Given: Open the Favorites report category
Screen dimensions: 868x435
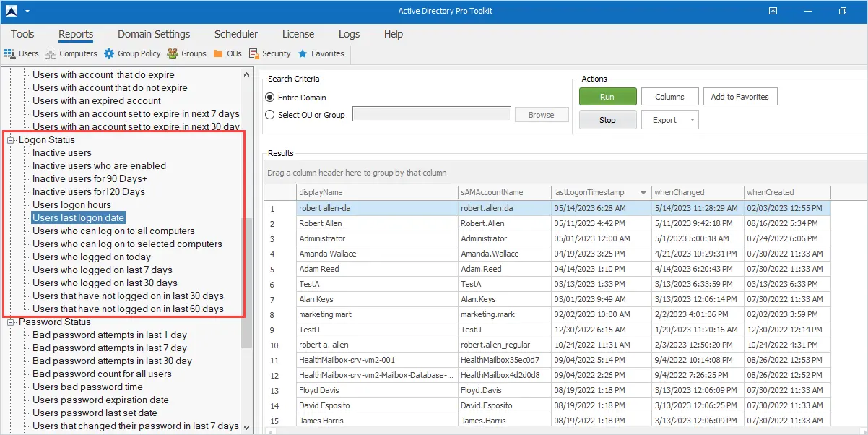Looking at the screenshot, I should tap(321, 53).
